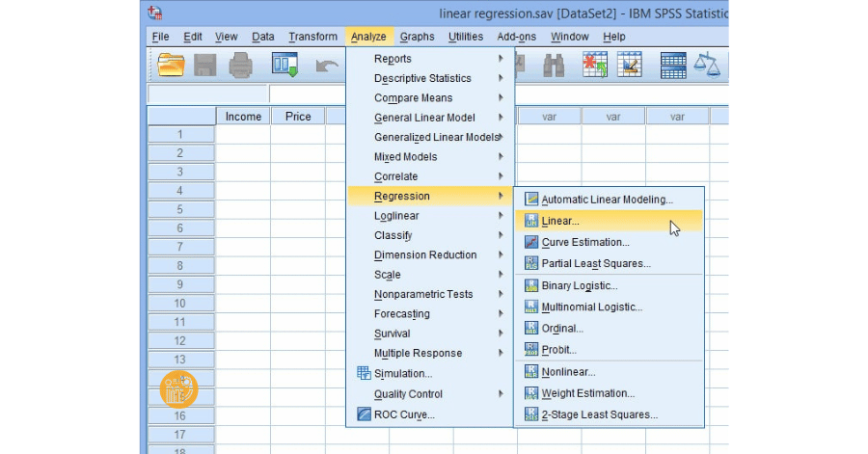
Task: Click the Multinomial Logistic icon
Action: [531, 307]
